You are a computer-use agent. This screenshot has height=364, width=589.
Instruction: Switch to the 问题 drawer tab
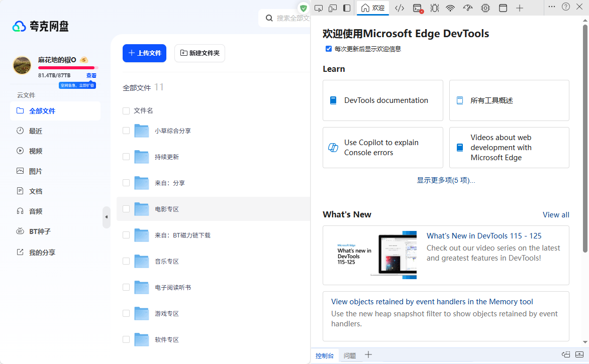[x=350, y=355]
